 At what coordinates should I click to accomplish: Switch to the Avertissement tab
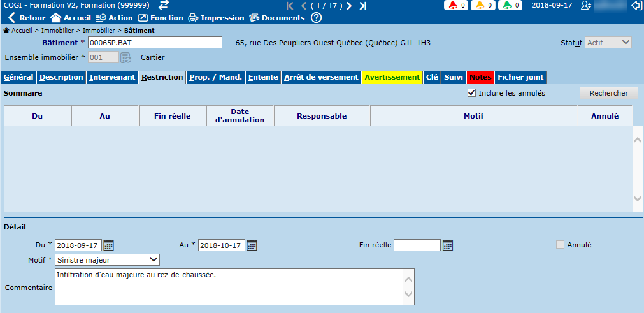392,77
